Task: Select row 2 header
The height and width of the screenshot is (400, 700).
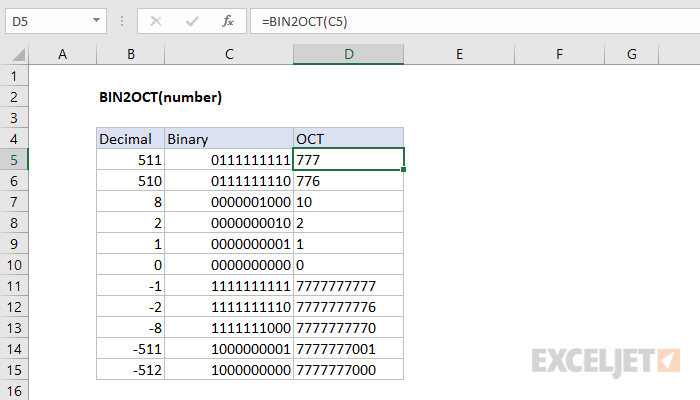Action: 14,97
